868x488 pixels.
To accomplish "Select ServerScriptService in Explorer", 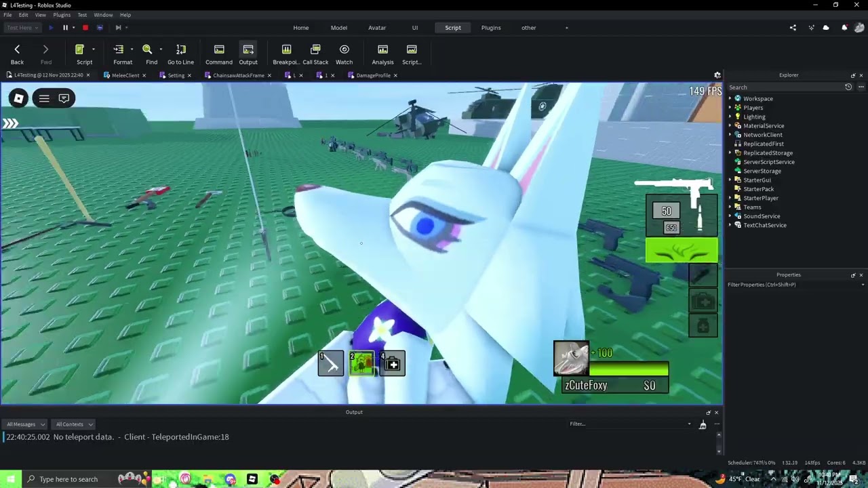I will point(769,162).
